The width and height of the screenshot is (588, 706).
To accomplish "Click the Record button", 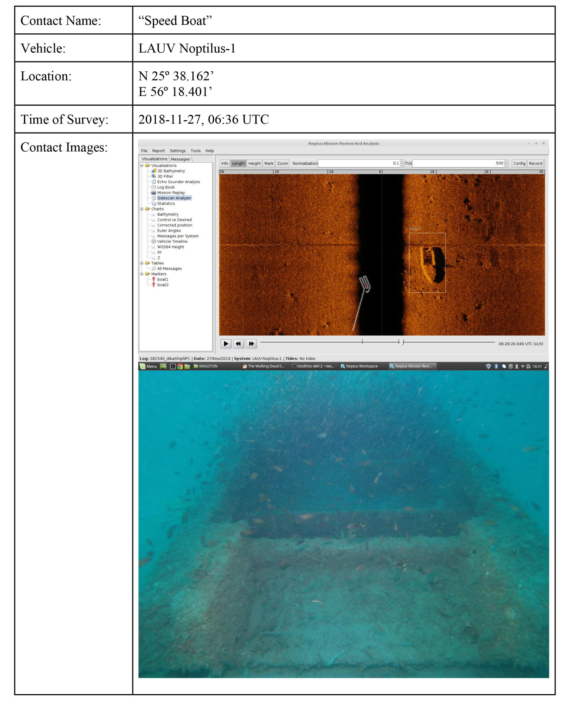I will tap(535, 163).
